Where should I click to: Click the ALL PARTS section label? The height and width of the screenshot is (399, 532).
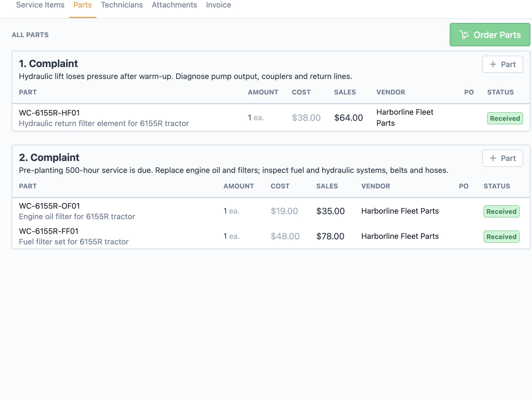point(30,35)
